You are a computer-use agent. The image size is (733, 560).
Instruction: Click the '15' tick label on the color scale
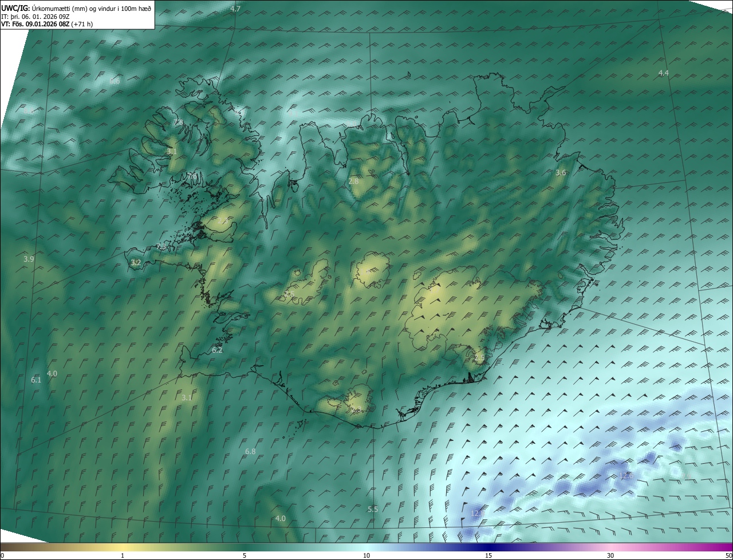pos(488,556)
